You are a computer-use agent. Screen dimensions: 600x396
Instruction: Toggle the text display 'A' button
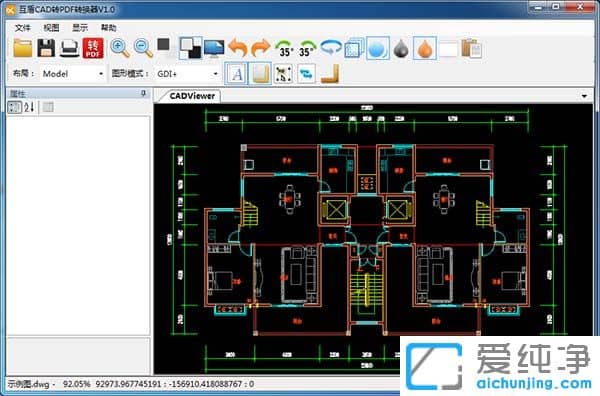(x=236, y=73)
